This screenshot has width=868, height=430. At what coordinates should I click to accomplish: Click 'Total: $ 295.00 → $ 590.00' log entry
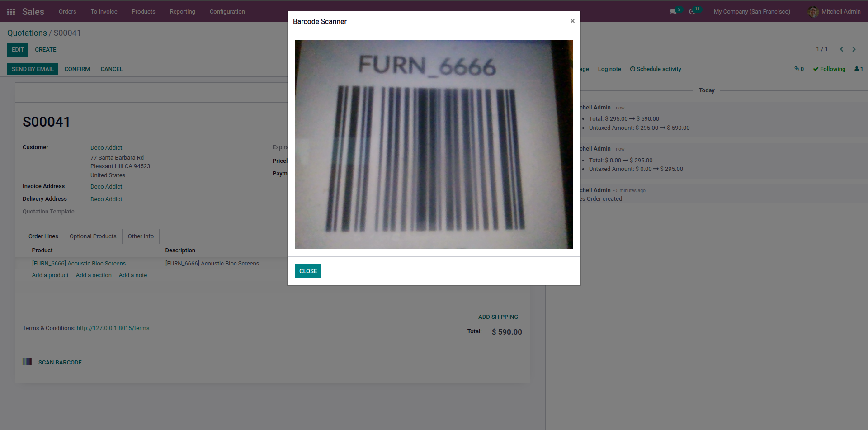pyautogui.click(x=624, y=119)
